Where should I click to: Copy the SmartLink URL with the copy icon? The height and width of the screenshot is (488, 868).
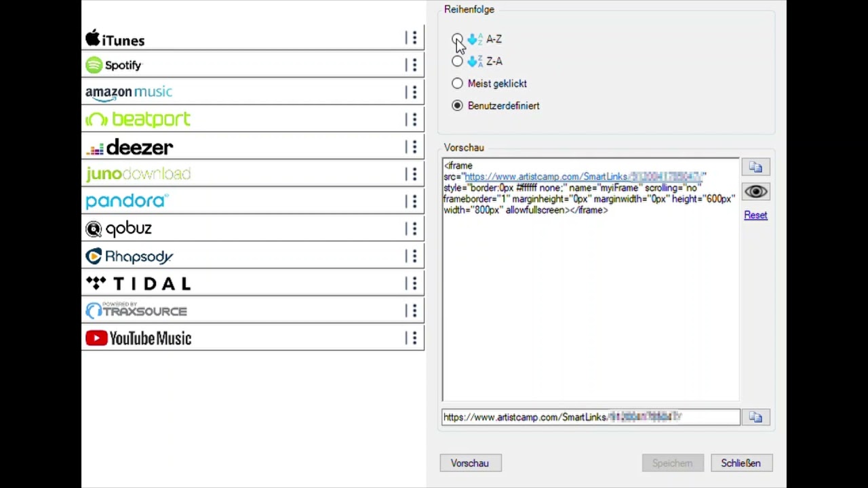[x=755, y=417]
